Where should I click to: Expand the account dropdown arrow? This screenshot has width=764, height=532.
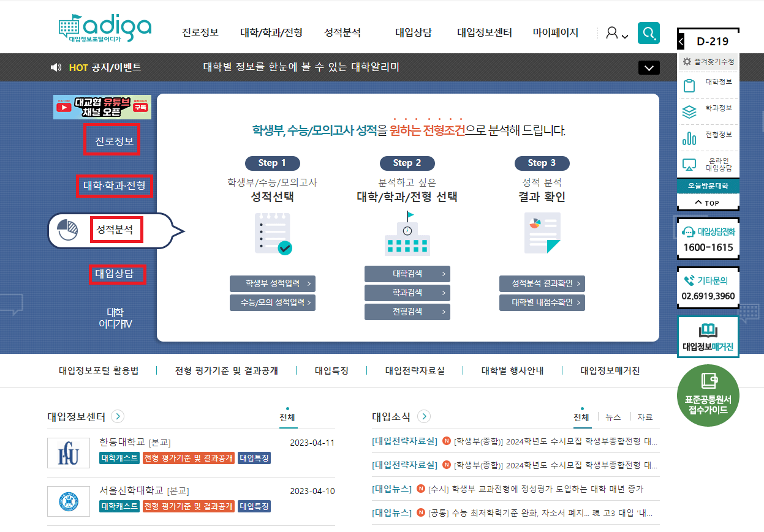tap(626, 36)
